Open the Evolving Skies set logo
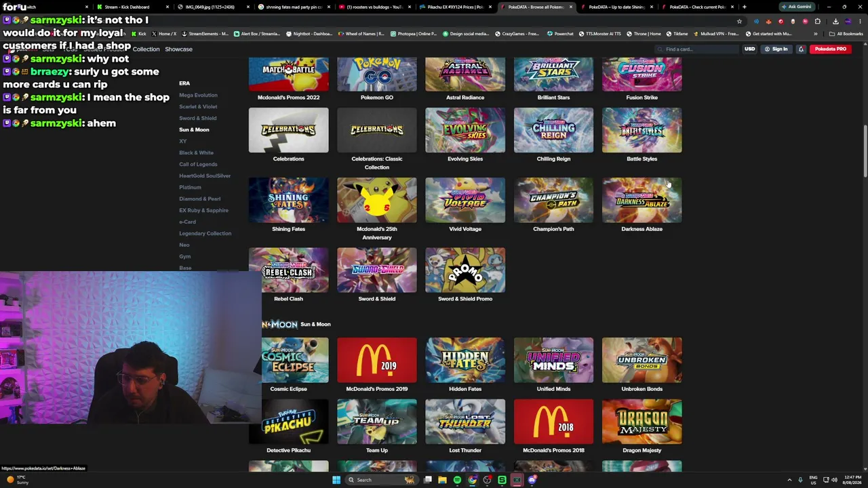This screenshot has height=488, width=868. pyautogui.click(x=465, y=130)
